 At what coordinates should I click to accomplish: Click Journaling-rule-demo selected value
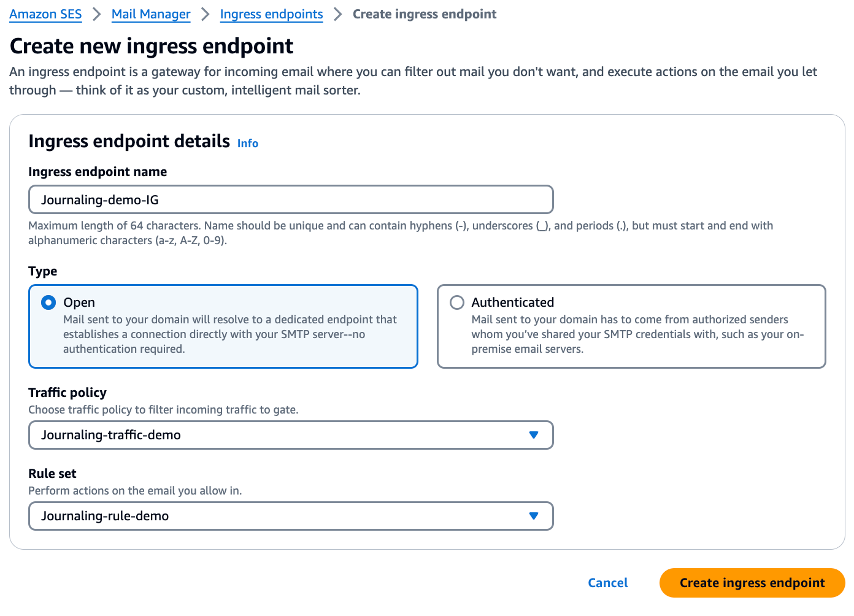tap(105, 516)
